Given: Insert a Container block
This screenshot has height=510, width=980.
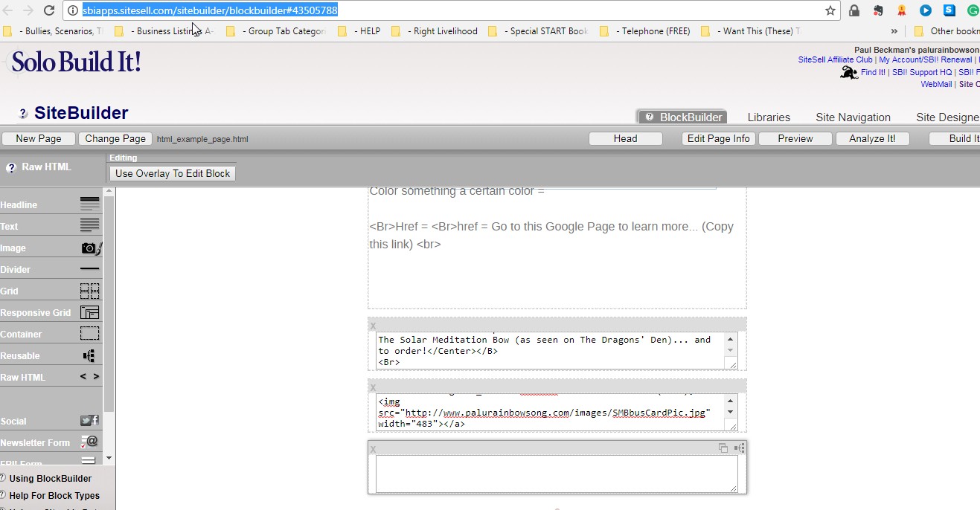Looking at the screenshot, I should 51,334.
